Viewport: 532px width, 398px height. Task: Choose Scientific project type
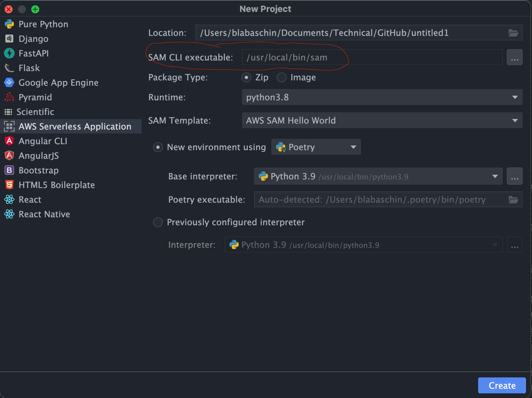click(x=71, y=112)
